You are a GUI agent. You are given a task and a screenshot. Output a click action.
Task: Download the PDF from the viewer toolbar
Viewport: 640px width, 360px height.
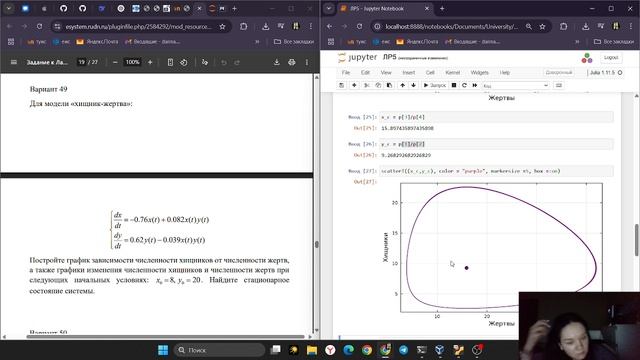276,62
